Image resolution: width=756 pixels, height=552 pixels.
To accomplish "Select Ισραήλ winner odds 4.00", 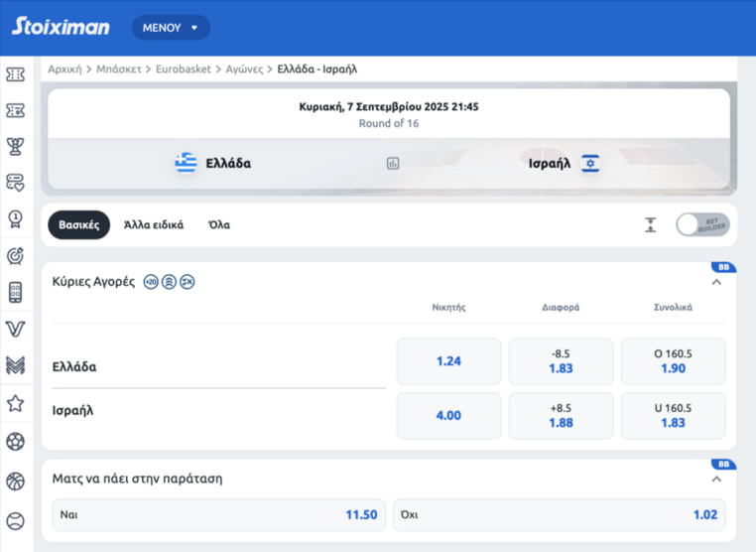I will tap(448, 416).
